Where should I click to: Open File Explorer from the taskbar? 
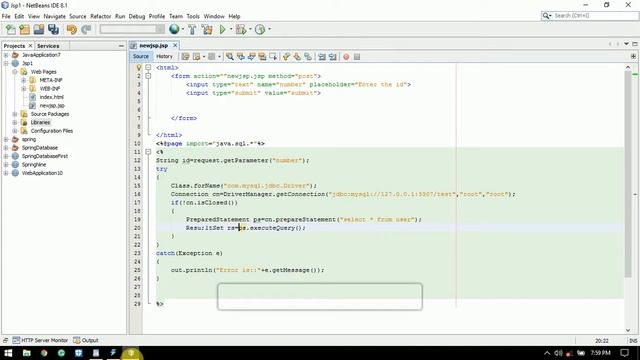[x=27, y=353]
